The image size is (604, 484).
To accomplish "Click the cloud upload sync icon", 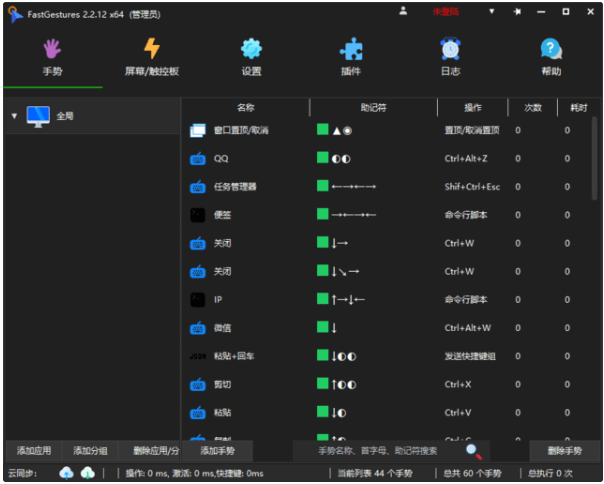I will 66,473.
